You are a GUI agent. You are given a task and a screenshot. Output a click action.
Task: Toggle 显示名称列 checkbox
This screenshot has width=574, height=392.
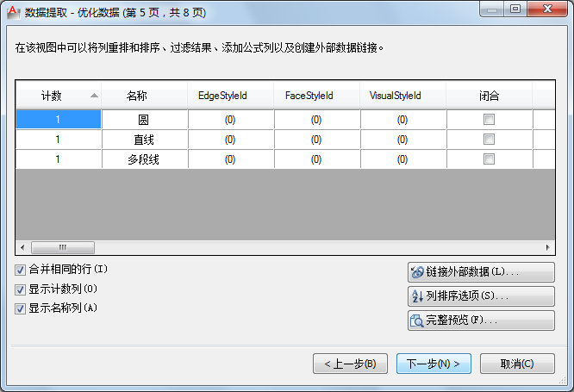pos(20,309)
